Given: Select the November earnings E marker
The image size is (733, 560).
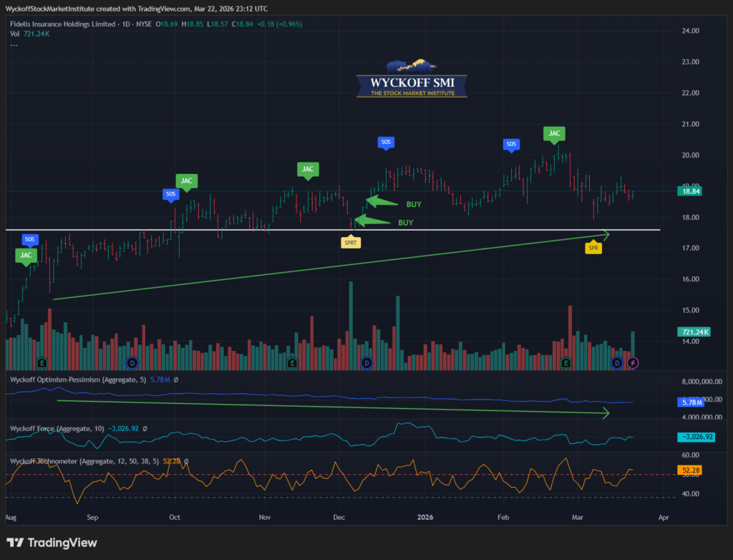Looking at the screenshot, I should coord(292,363).
